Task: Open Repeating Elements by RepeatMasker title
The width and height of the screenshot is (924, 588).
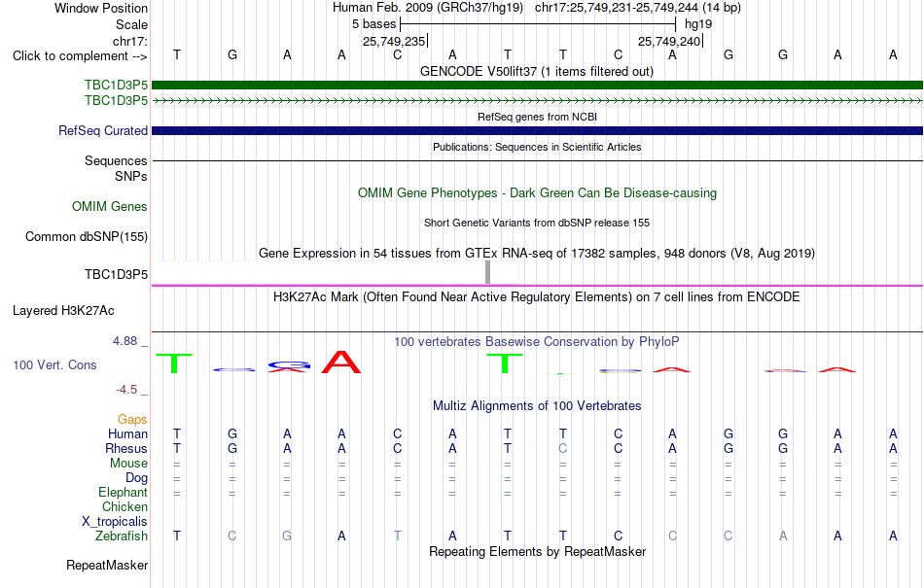Action: (537, 552)
